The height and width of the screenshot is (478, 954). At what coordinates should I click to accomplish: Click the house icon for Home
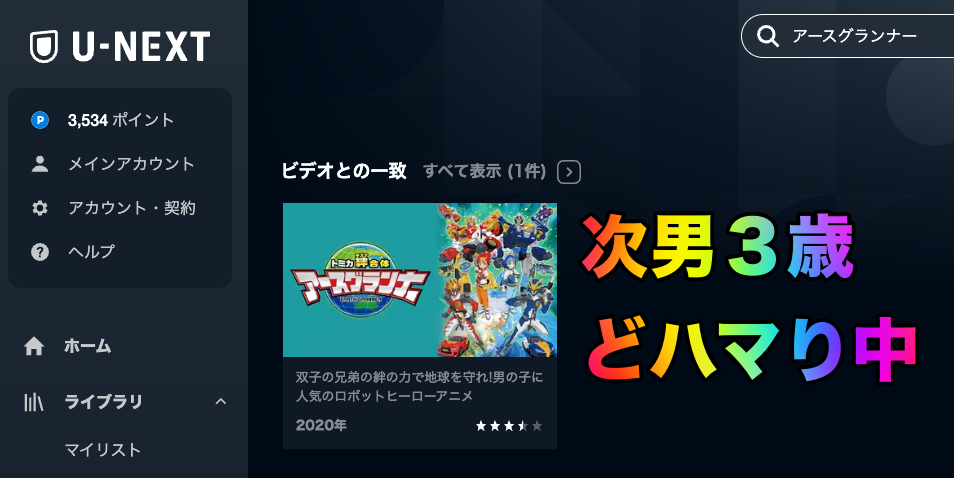coord(34,346)
